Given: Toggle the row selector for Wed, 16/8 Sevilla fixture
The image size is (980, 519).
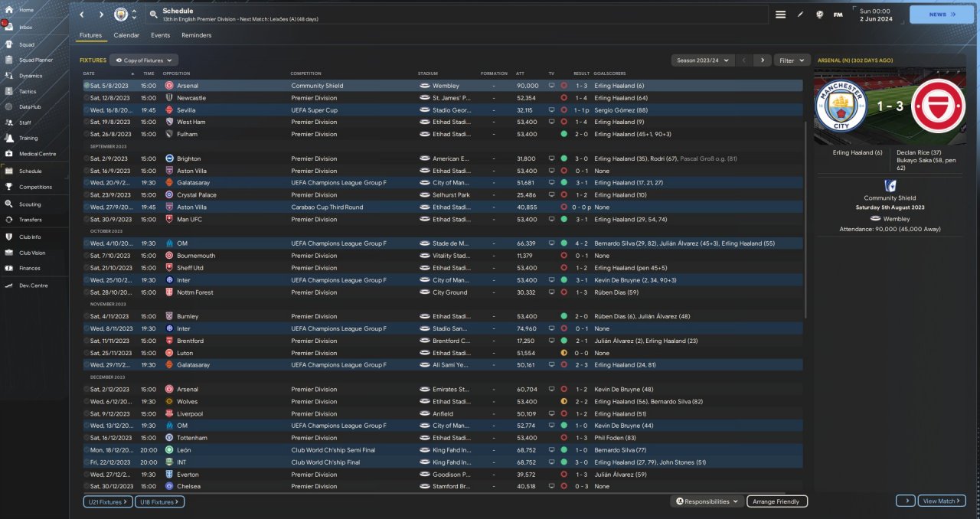Looking at the screenshot, I should pyautogui.click(x=87, y=110).
